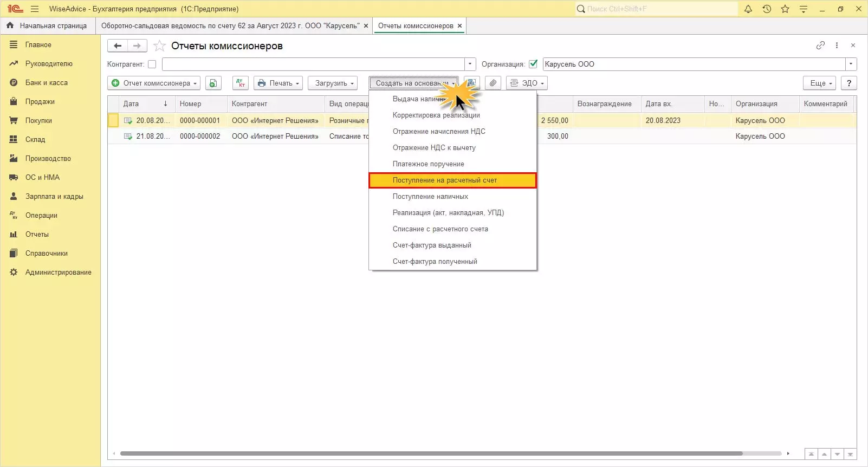
Task: Open the Еще dropdown menu
Action: pyautogui.click(x=820, y=83)
